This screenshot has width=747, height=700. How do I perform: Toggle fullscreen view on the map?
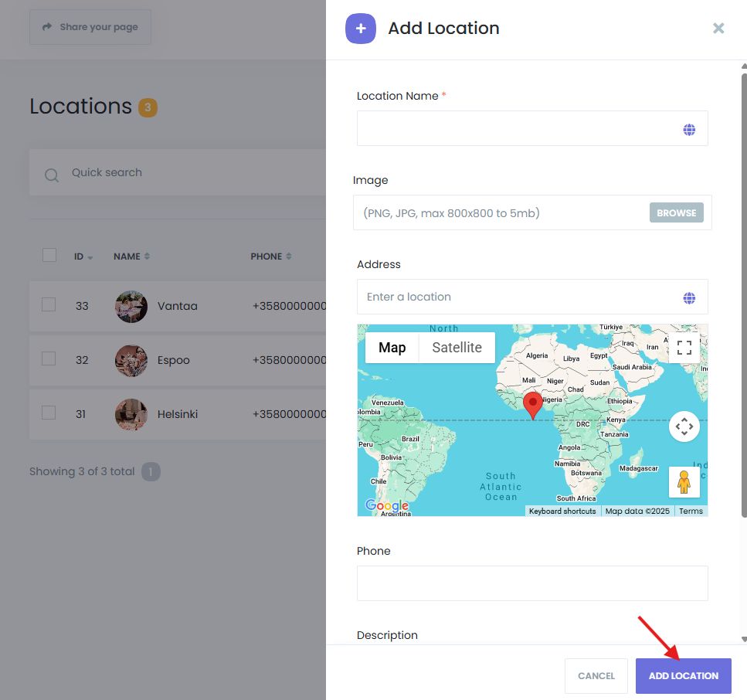click(684, 348)
